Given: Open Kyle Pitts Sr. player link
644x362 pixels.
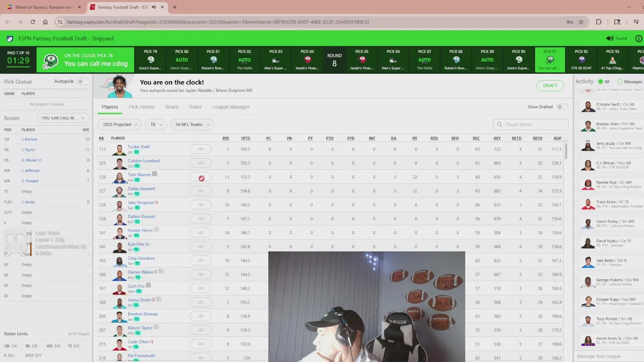Looking at the screenshot, I should 139,244.
